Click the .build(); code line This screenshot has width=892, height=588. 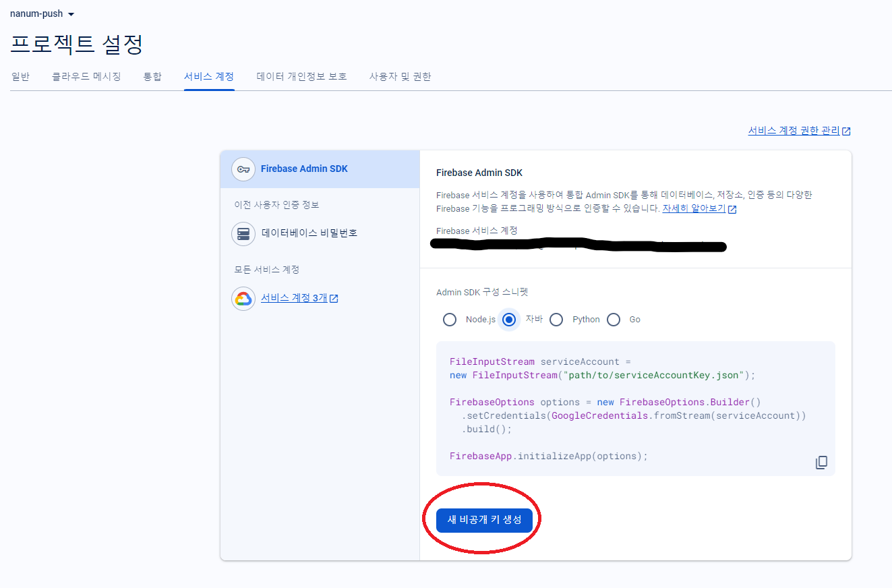pos(487,429)
